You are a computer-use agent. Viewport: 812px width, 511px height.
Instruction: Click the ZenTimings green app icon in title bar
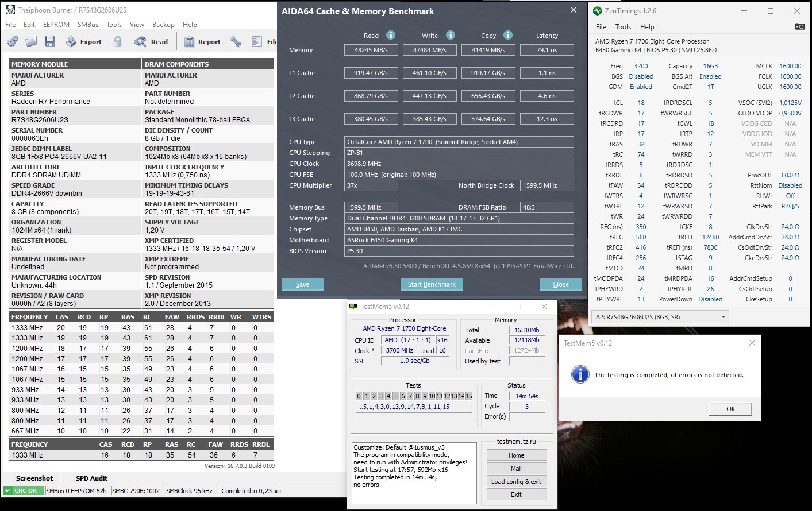[598, 11]
